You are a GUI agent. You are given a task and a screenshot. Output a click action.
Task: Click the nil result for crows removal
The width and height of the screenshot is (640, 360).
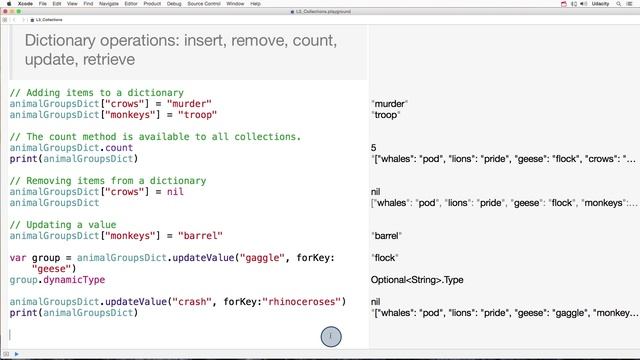(x=376, y=192)
